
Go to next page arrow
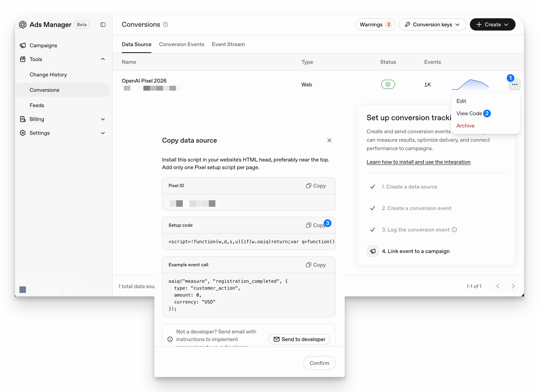tap(513, 286)
